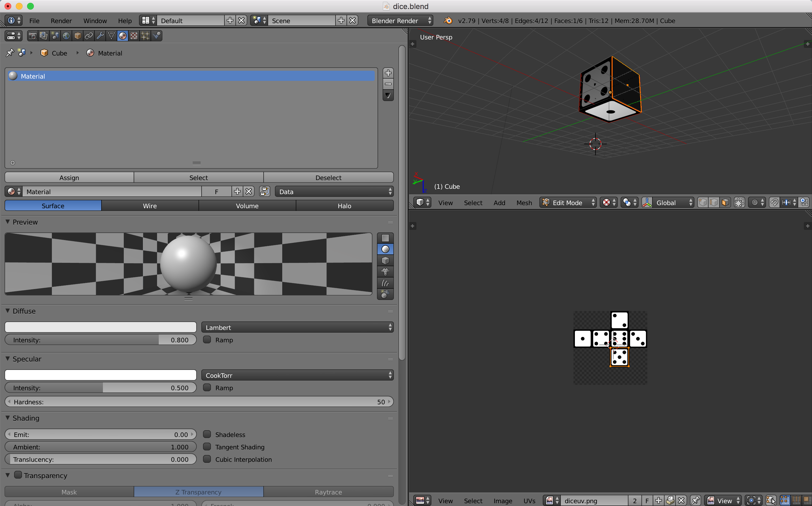Toggle the pin image icon in UV editor

coord(696,501)
